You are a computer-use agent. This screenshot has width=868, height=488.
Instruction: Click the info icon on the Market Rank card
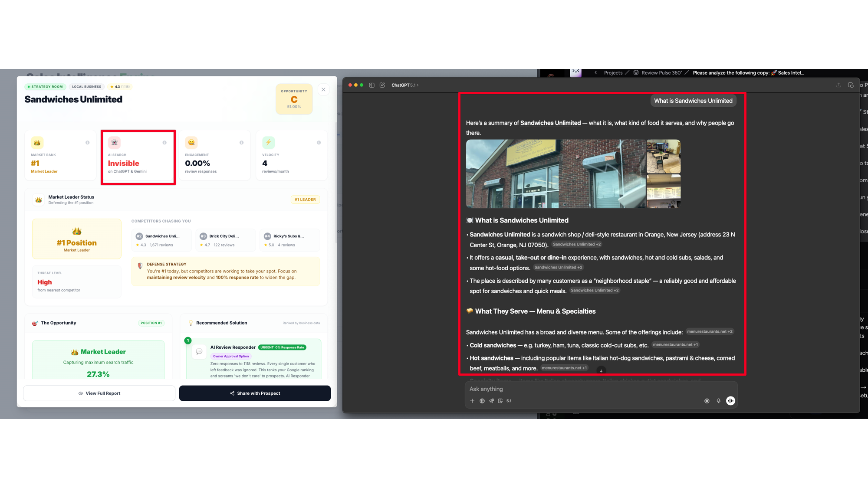tap(88, 143)
